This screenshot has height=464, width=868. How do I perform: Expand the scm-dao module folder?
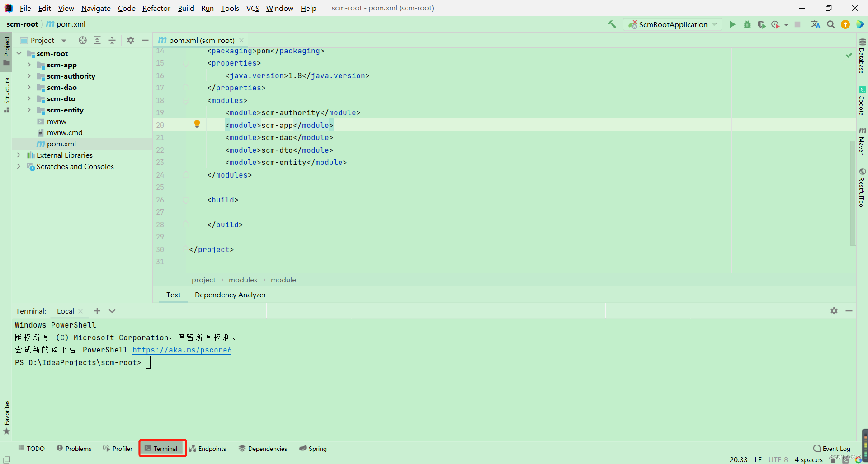pos(29,87)
